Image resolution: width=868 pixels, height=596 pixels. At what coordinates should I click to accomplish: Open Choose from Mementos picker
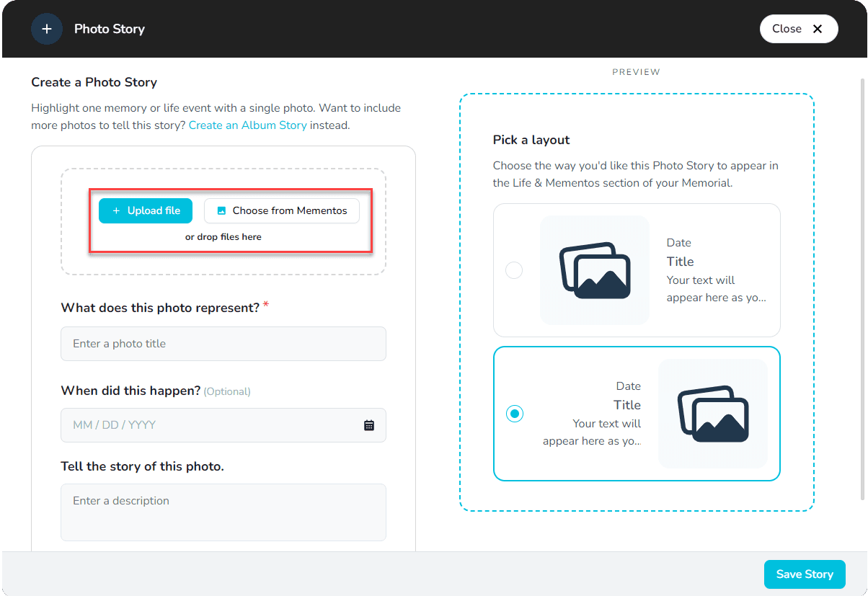coord(282,211)
